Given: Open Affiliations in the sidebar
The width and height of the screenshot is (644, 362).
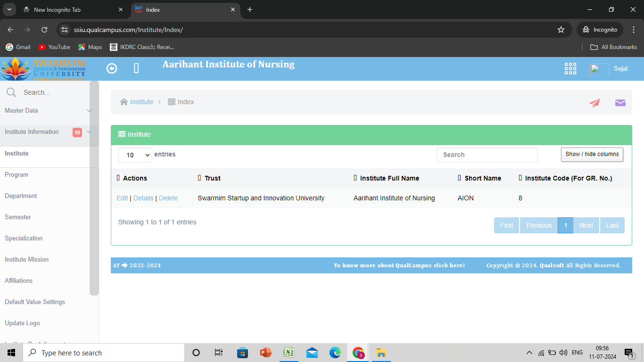Looking at the screenshot, I should [18, 281].
